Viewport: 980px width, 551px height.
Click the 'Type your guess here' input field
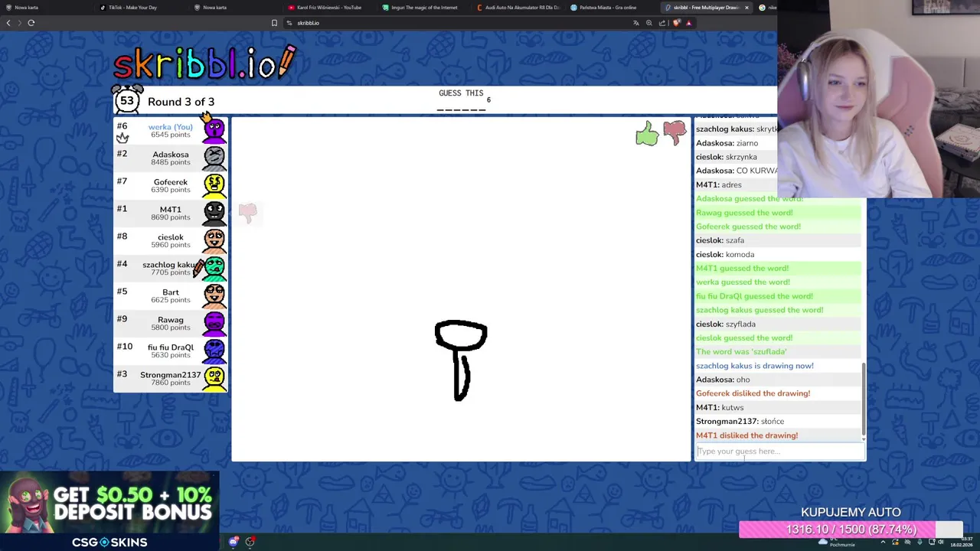(779, 452)
